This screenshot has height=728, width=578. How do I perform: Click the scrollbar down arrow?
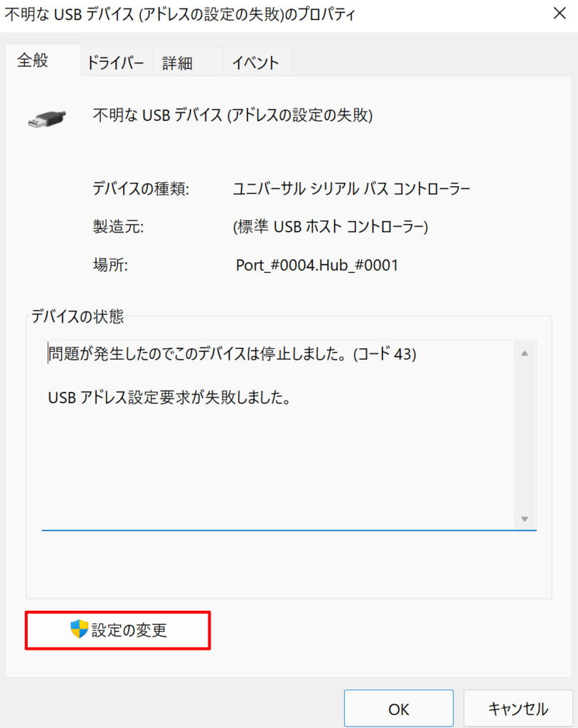point(524,518)
